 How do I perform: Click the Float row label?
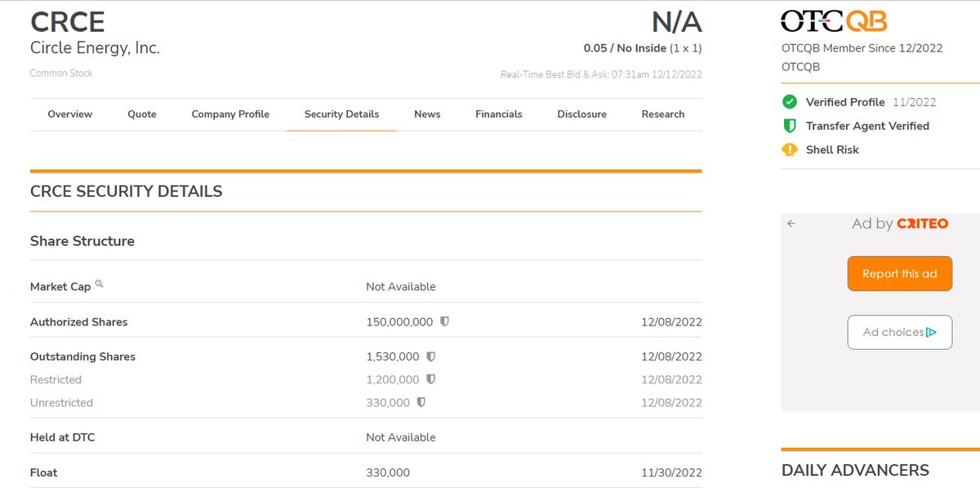44,472
